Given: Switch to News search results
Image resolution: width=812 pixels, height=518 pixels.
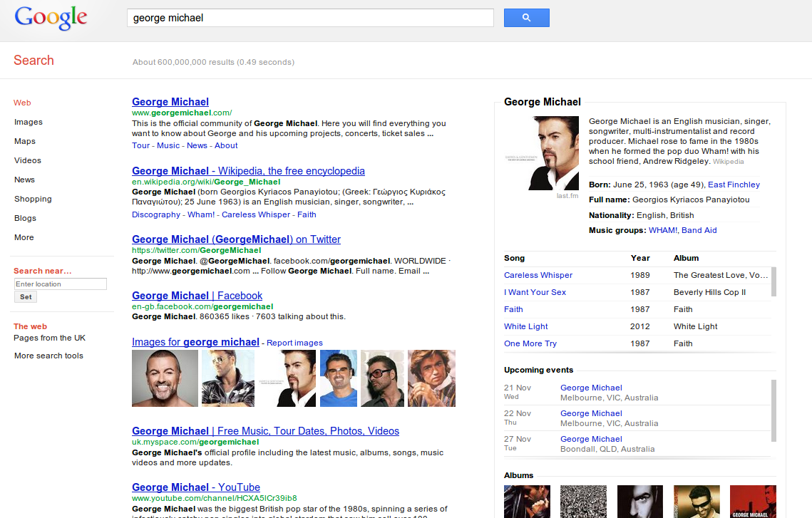Looking at the screenshot, I should pos(24,180).
